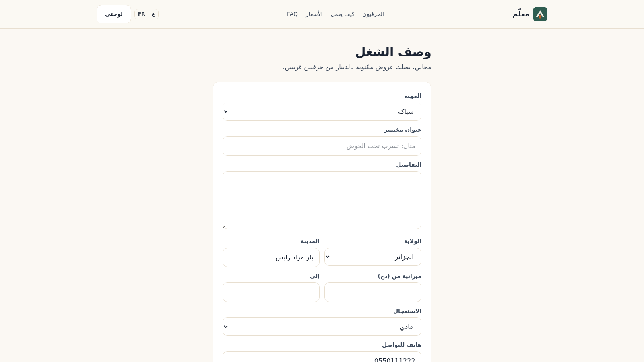
Task: Switch language to Arabic (ع)
Action: 153,14
